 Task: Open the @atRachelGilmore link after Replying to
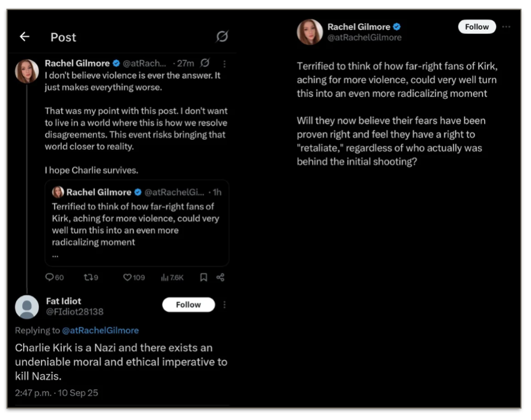click(x=100, y=330)
